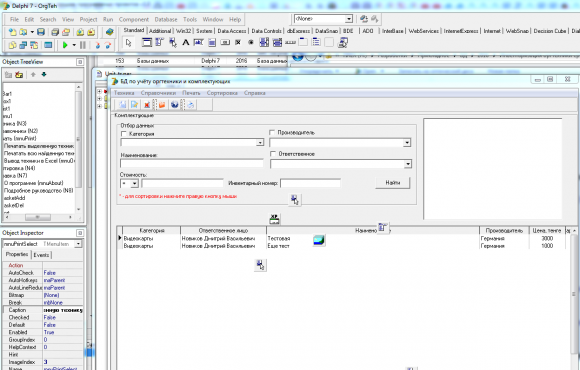The width and height of the screenshot is (580, 370).
Task: Click the Pause program icon
Action: (83, 45)
